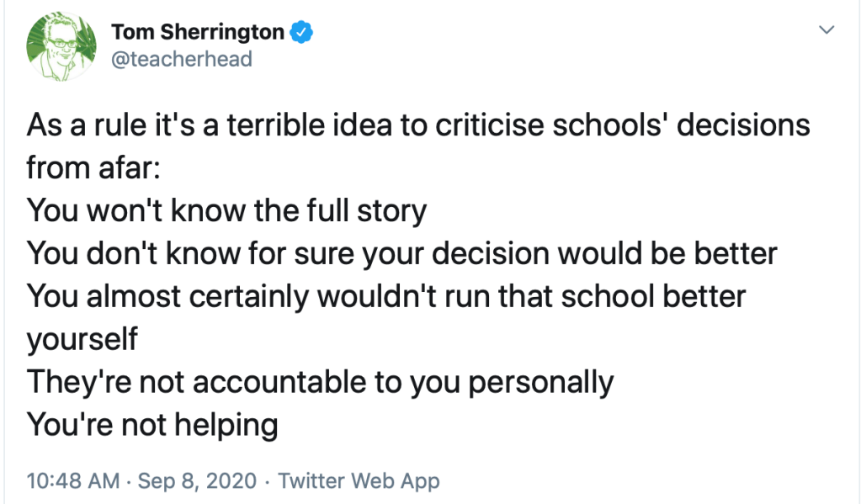The height and width of the screenshot is (504, 861).
Task: Select "They're not accountable to you personally"
Action: coord(321,382)
